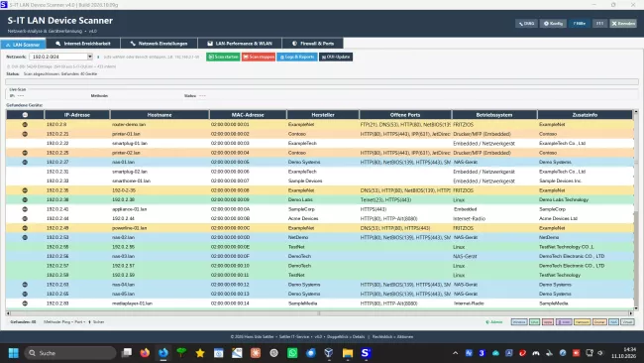Click device icon of 192.0.2.35 row
The height and width of the screenshot is (363, 644).
tap(25, 190)
